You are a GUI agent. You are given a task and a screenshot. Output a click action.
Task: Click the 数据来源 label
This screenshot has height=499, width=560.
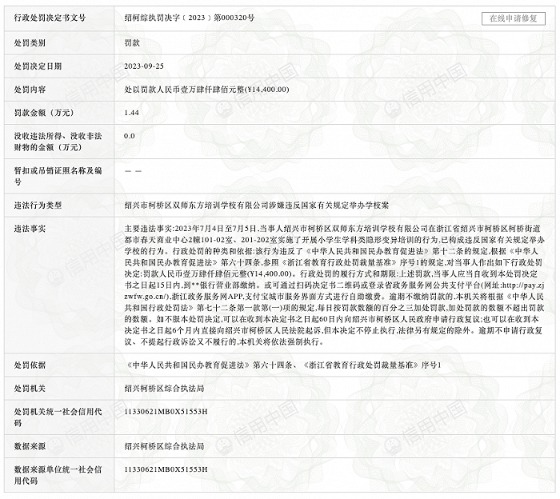click(30, 446)
